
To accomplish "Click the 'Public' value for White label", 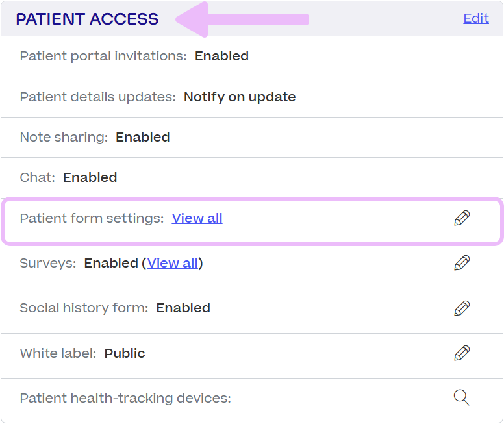I will pos(125,353).
